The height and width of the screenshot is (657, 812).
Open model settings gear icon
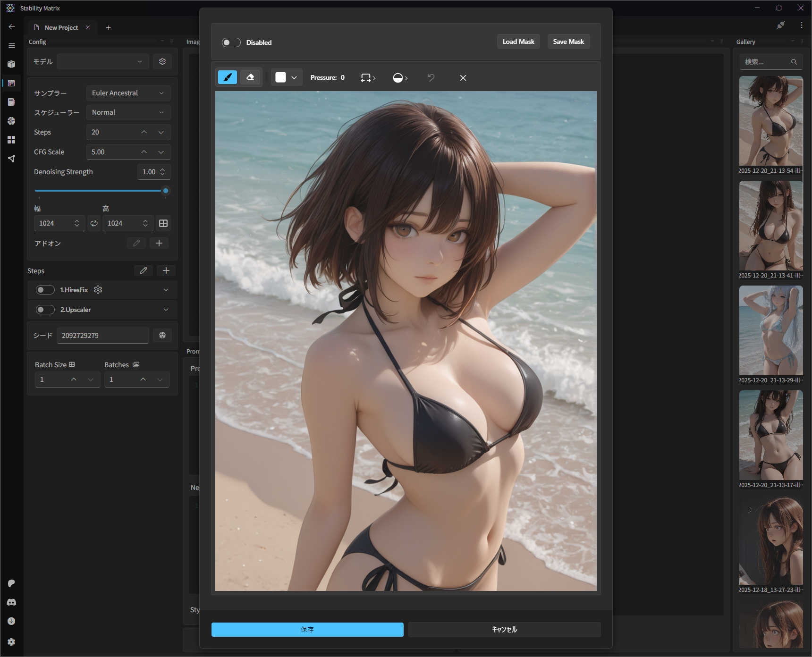(x=162, y=61)
